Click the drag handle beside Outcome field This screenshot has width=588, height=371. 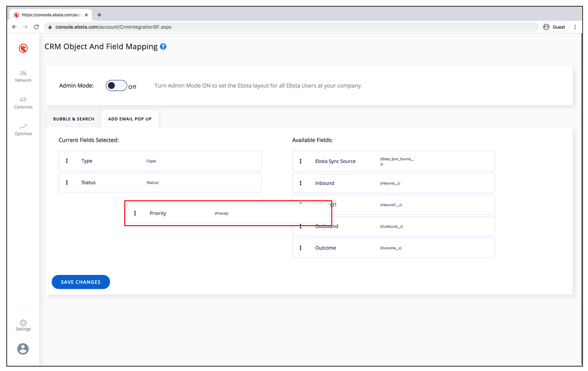[x=301, y=248]
